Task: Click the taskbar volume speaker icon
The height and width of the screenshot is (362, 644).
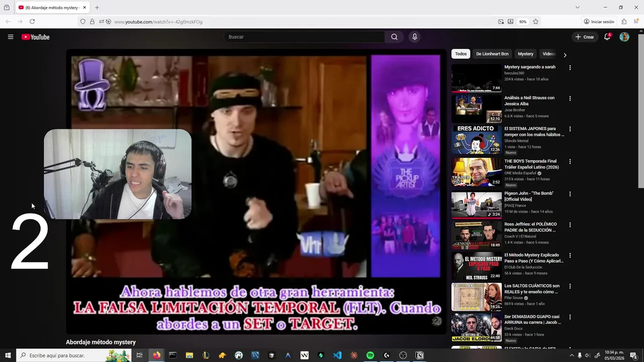Action: 588,355
